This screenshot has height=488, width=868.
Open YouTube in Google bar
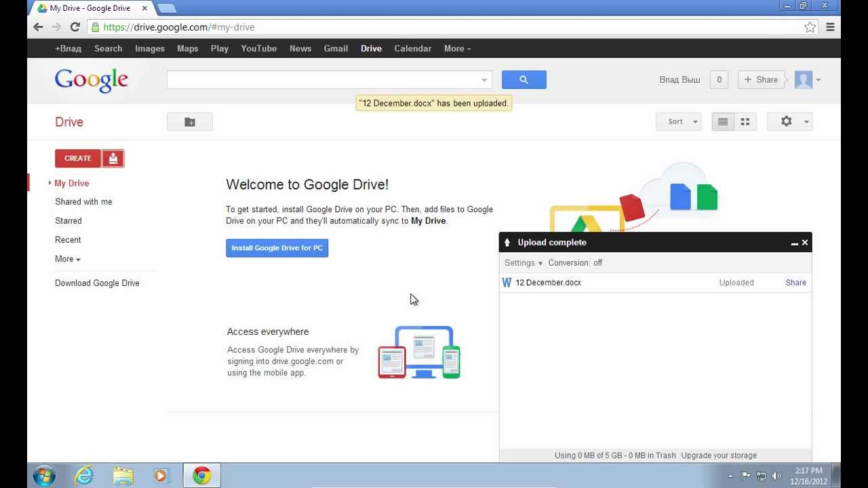tap(259, 49)
